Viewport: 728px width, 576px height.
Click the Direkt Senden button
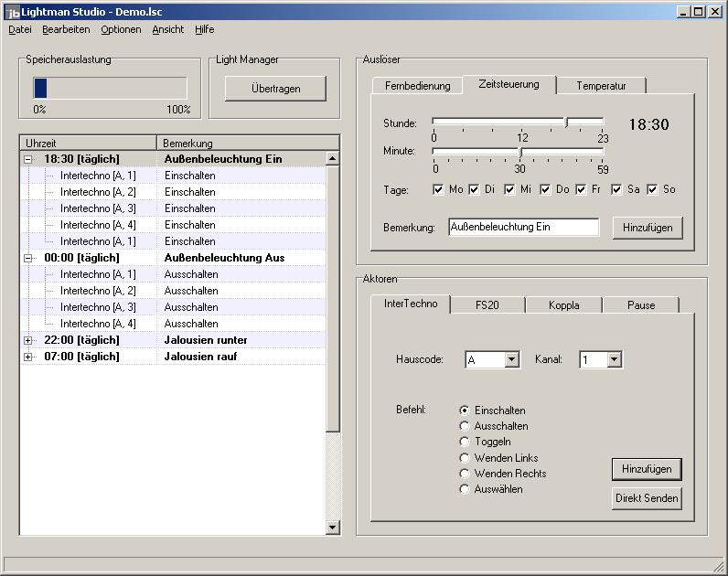point(647,498)
